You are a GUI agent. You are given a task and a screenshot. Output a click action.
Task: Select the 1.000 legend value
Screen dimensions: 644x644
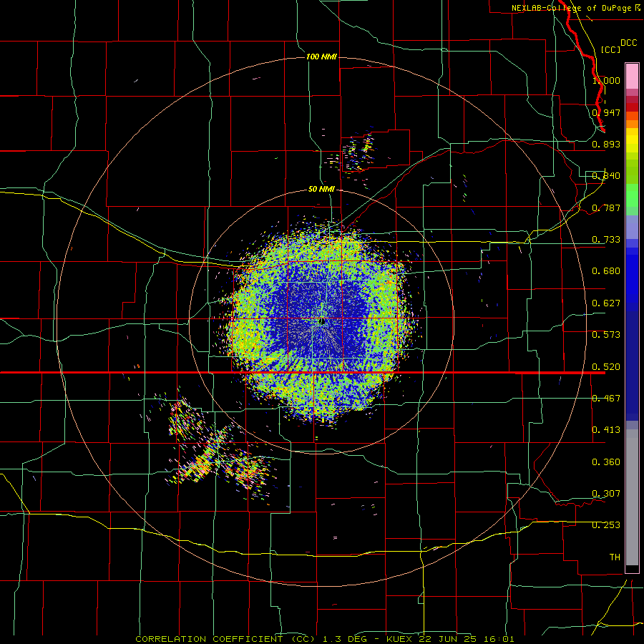606,80
